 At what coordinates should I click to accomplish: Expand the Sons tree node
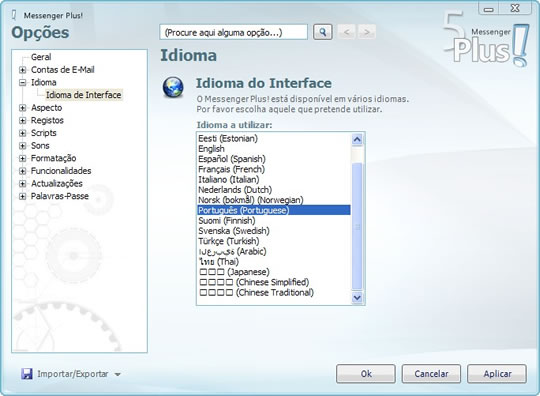[x=22, y=146]
